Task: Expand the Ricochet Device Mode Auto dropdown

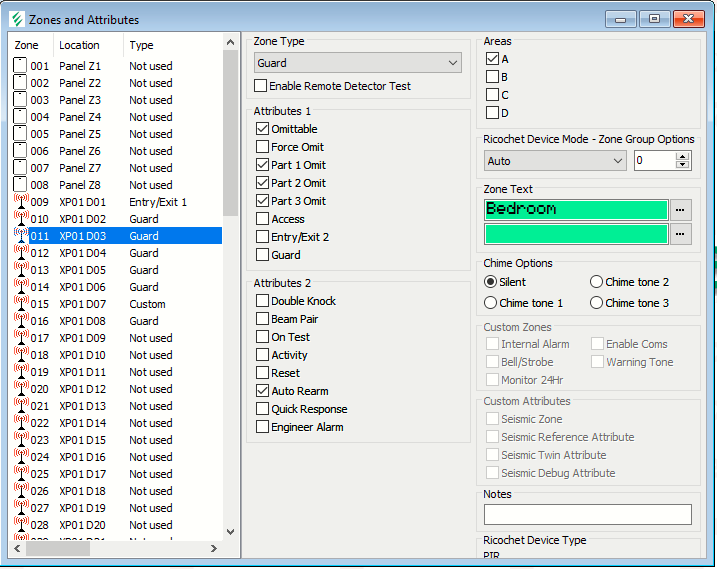Action: (x=554, y=160)
